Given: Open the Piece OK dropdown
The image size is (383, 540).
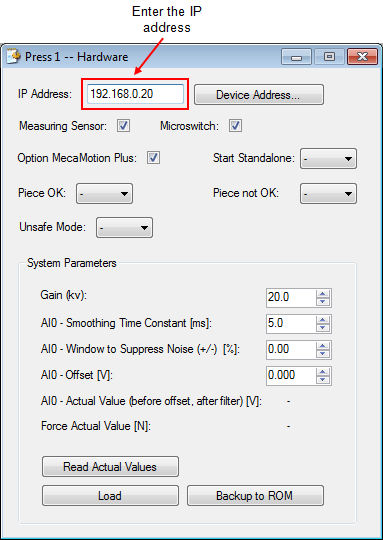Looking at the screenshot, I should [x=104, y=194].
